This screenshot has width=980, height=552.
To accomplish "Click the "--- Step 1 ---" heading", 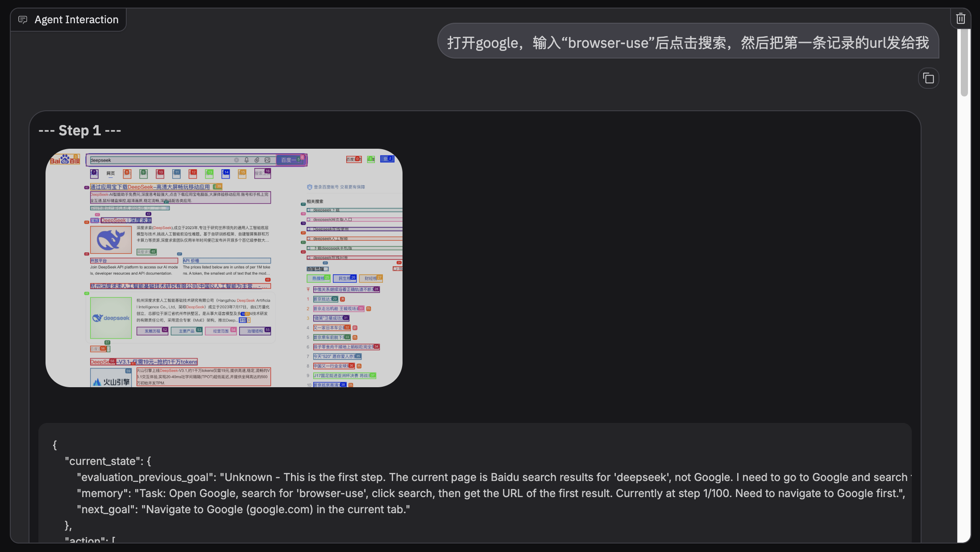I will pos(80,130).
